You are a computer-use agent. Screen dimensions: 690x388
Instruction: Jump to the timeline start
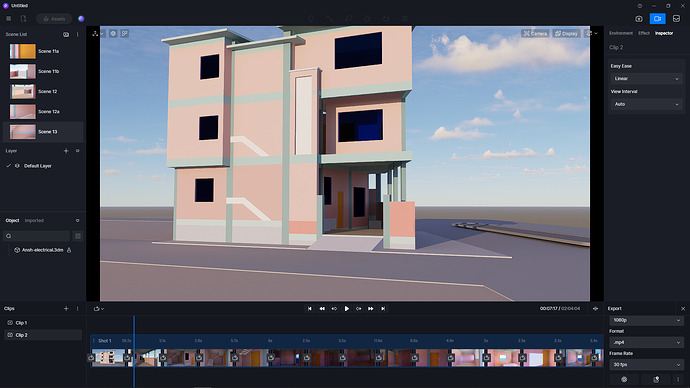pos(309,309)
